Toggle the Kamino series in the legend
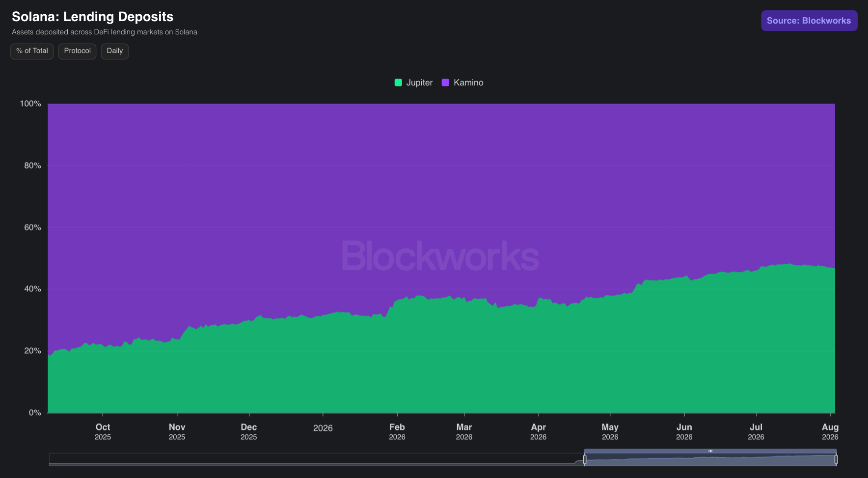868x478 pixels. (462, 83)
